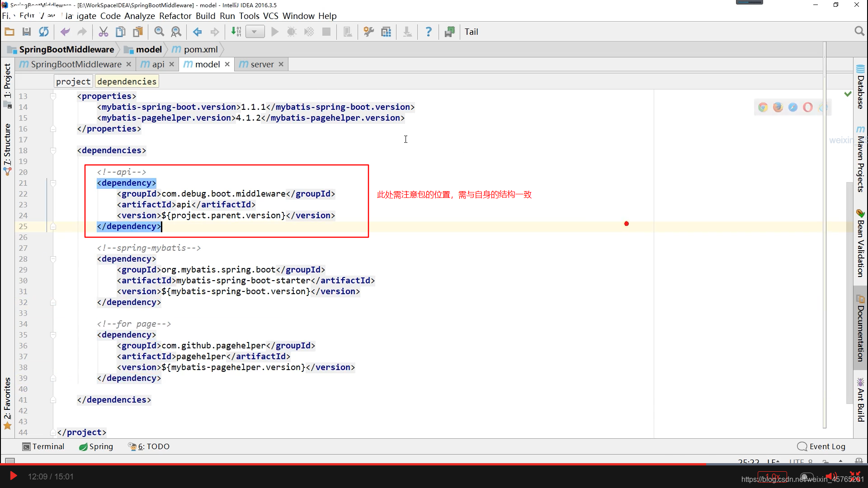Image resolution: width=868 pixels, height=488 pixels.
Task: Navigate Back with the blue arrow
Action: (x=198, y=32)
